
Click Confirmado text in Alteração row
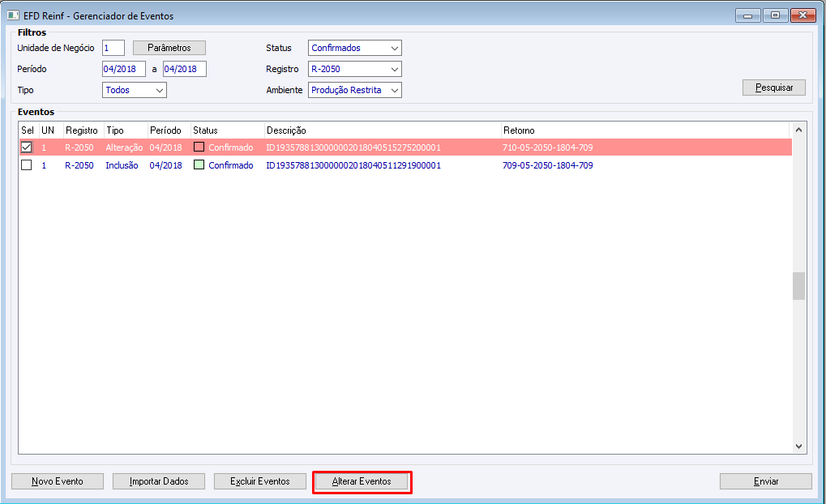click(x=231, y=147)
